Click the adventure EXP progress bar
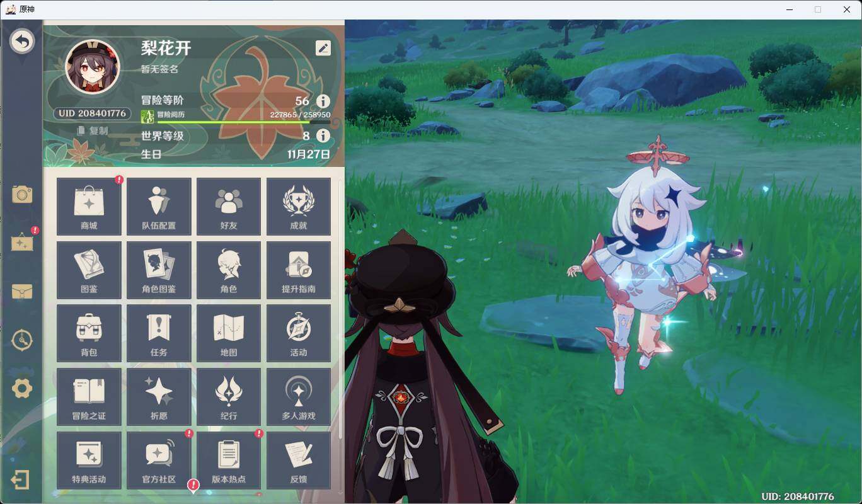The height and width of the screenshot is (504, 862). coord(243,122)
